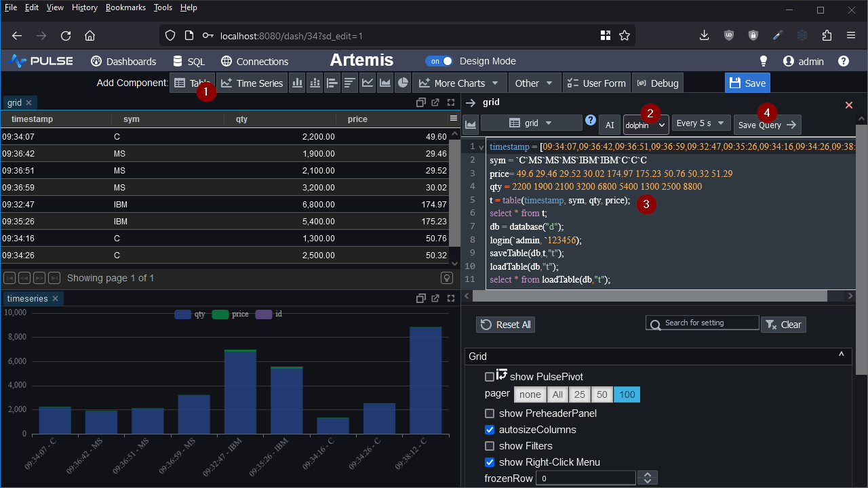Go to the first page of the grid
868x488 pixels.
coord(9,278)
